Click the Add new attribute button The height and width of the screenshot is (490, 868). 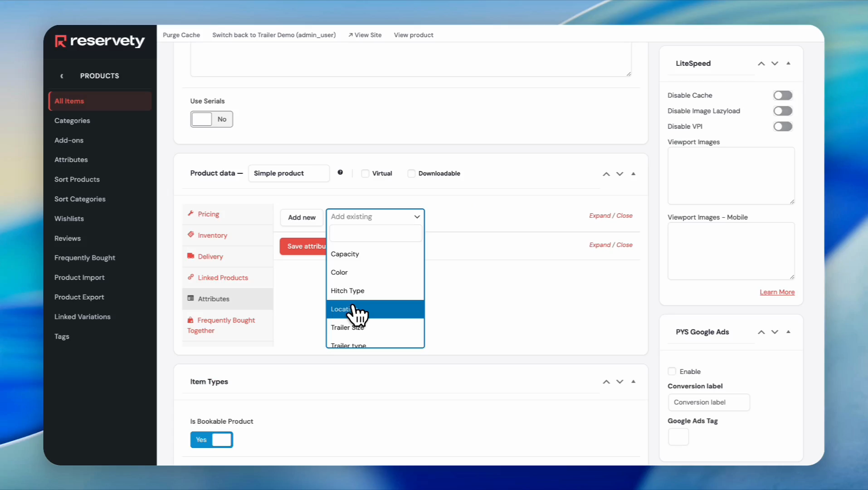click(x=302, y=217)
